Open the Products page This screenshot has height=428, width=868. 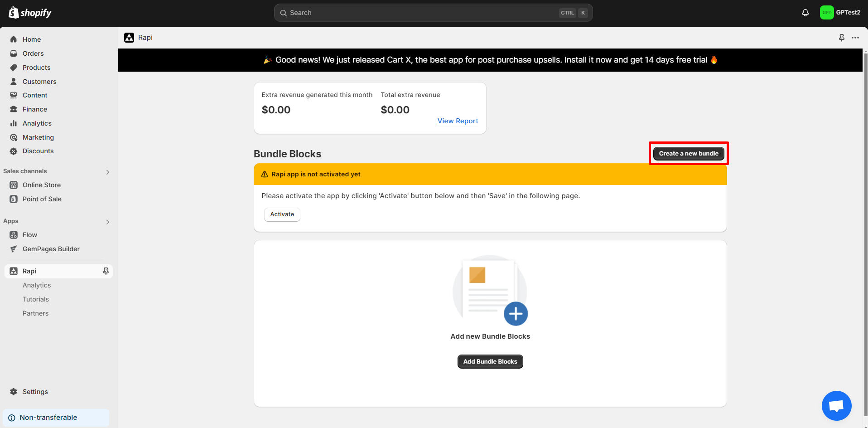point(36,68)
